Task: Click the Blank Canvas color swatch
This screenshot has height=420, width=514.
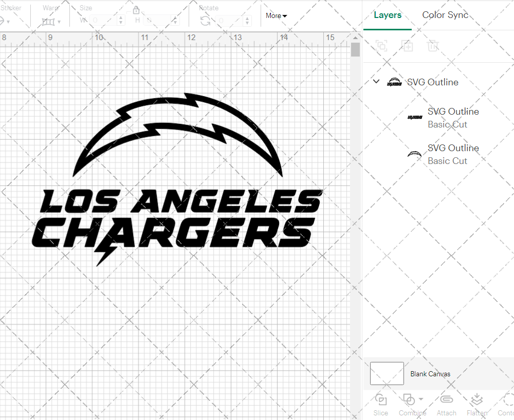Action: click(x=386, y=374)
